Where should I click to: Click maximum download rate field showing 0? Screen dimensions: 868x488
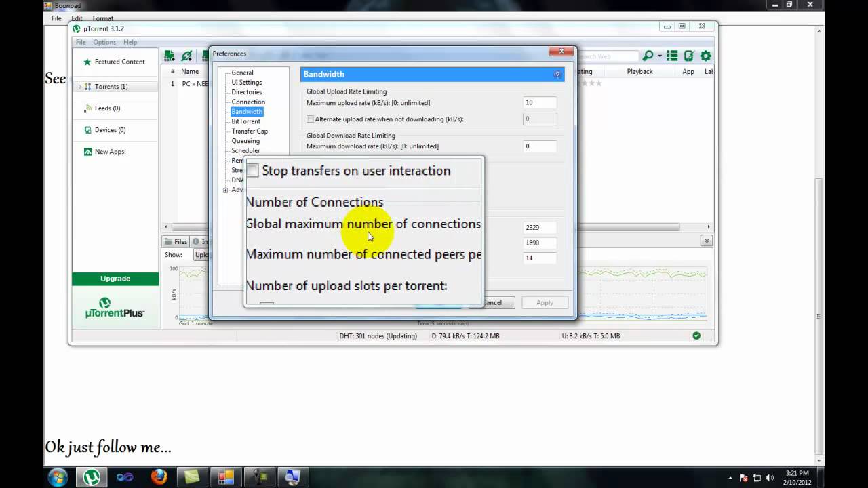tap(540, 146)
